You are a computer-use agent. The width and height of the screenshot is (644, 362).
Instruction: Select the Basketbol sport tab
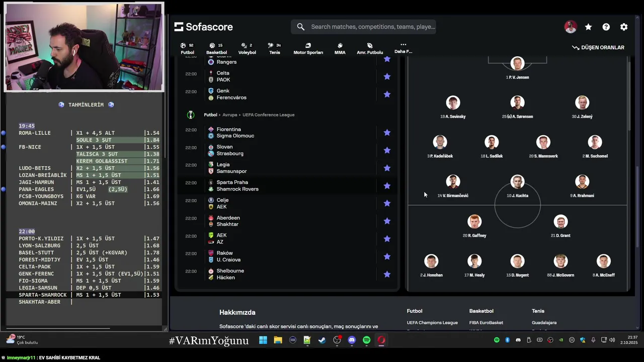216,48
